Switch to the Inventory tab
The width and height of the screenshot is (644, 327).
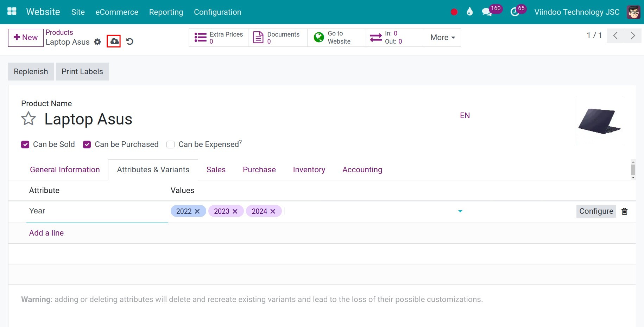point(309,170)
